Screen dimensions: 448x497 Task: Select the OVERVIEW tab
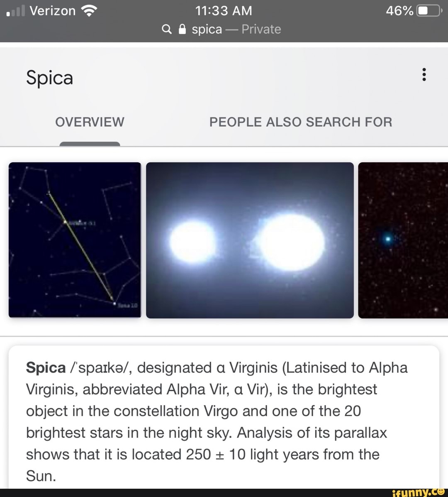click(89, 122)
